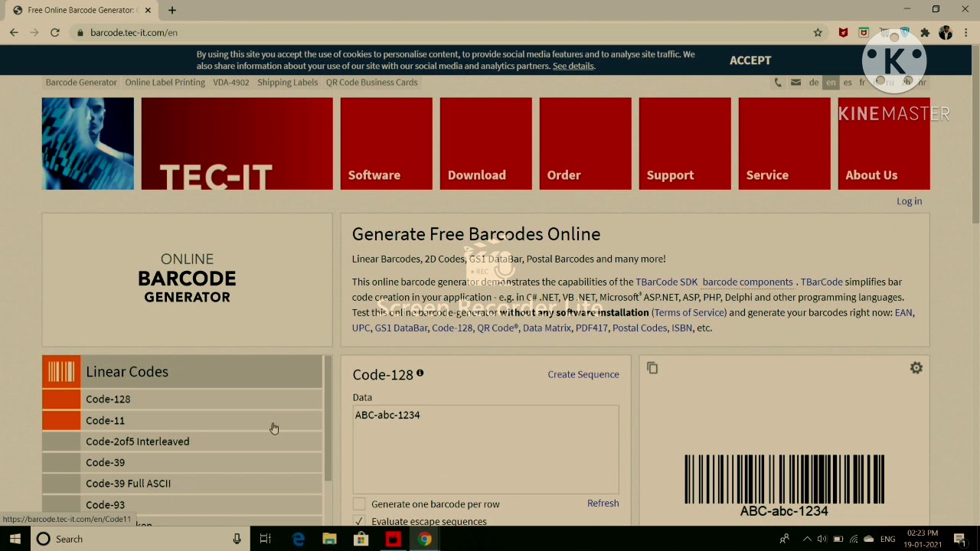Click the Log in link
Image resolution: width=980 pixels, height=551 pixels.
[x=910, y=201]
